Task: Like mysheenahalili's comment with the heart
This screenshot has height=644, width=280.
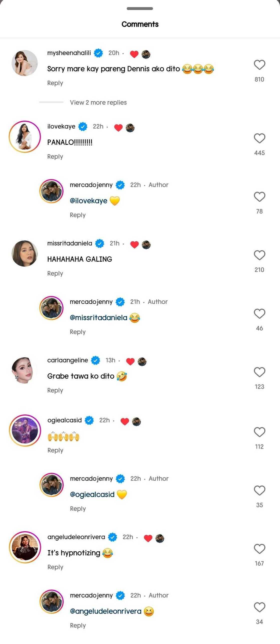Action: 259,65
